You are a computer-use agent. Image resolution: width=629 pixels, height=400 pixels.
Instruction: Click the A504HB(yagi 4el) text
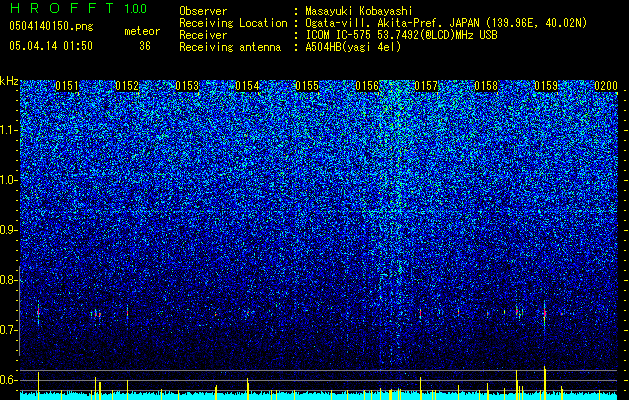353,47
